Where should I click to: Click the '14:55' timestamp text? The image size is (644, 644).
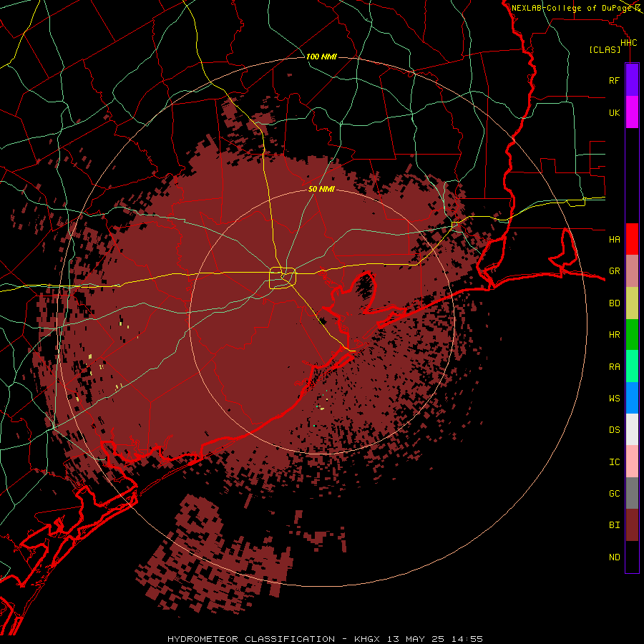click(467, 639)
